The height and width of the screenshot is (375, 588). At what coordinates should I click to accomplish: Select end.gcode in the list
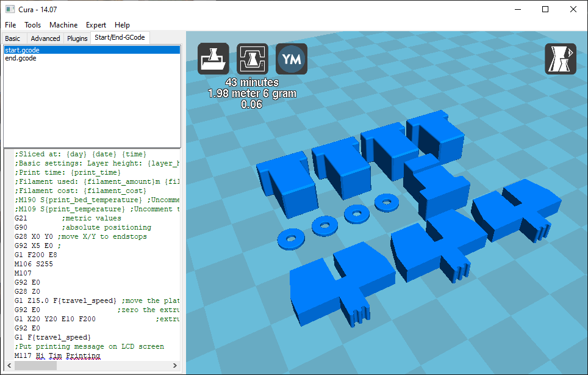(x=92, y=58)
